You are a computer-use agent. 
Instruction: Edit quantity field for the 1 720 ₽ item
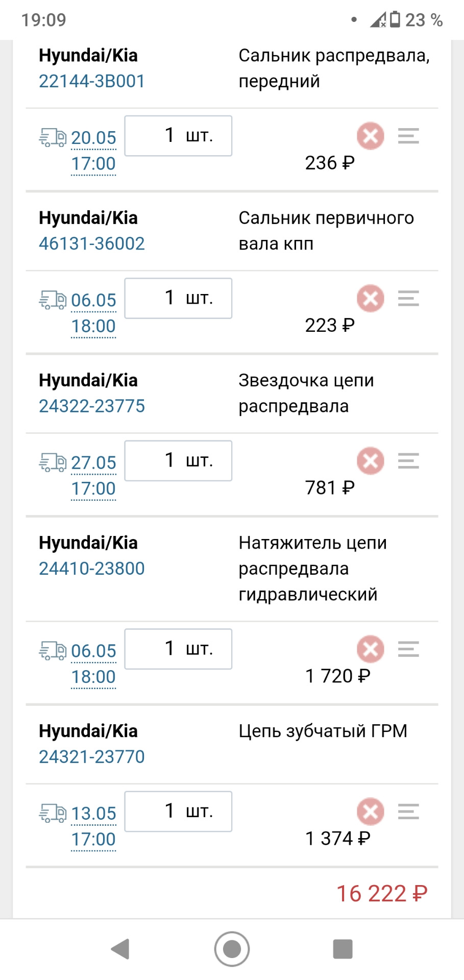point(178,649)
